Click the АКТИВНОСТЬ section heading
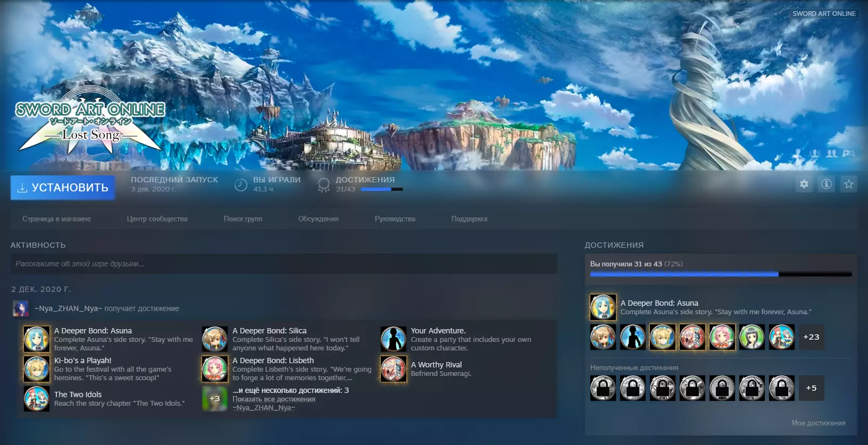 click(x=38, y=245)
